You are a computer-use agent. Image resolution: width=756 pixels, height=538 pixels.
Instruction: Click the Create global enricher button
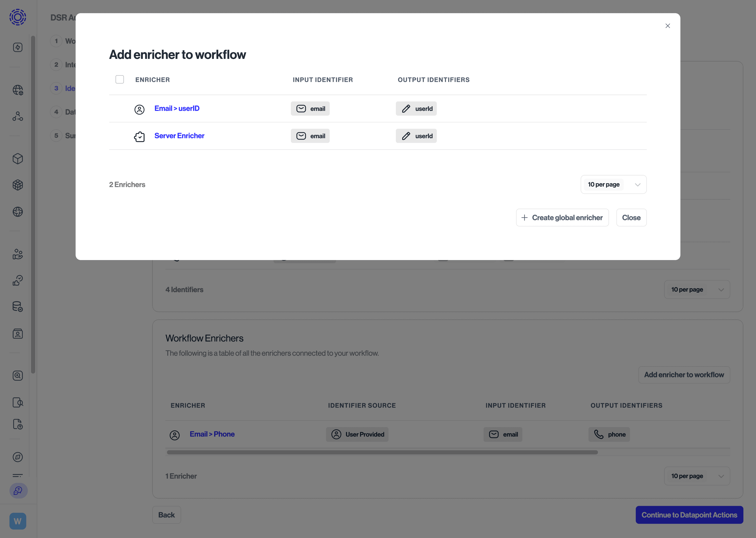click(x=562, y=217)
